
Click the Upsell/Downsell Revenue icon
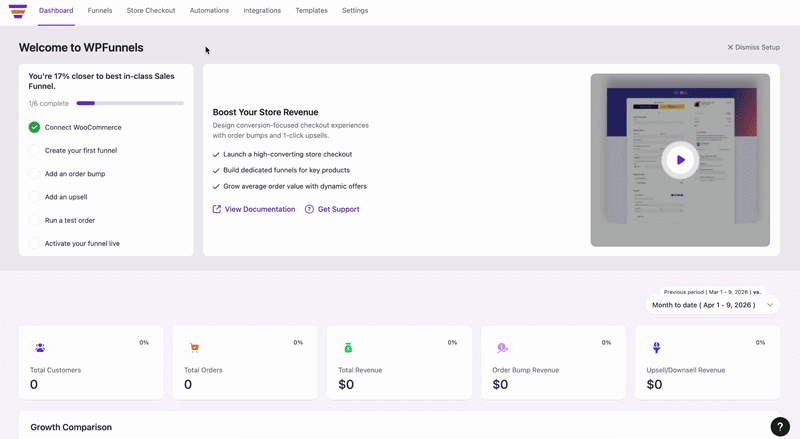pyautogui.click(x=656, y=348)
